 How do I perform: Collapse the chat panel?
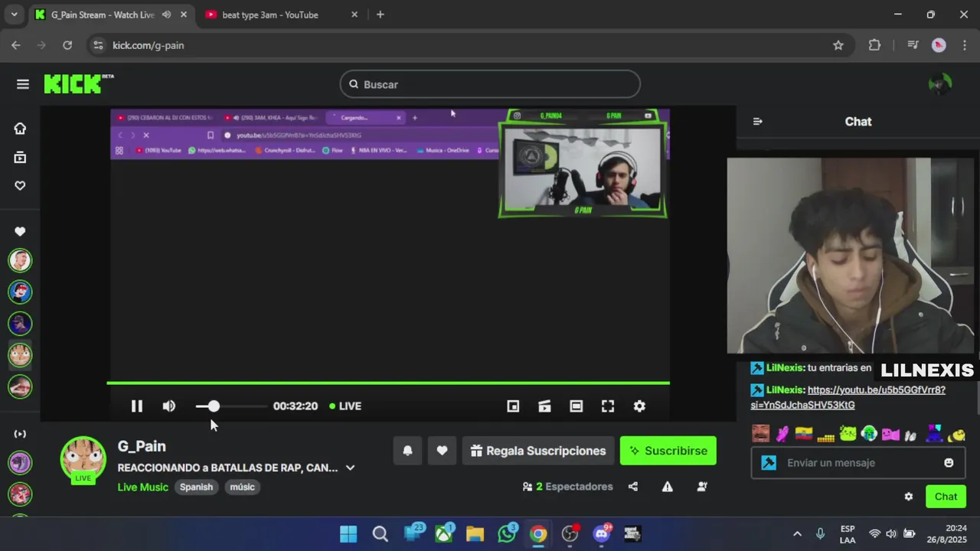click(757, 122)
